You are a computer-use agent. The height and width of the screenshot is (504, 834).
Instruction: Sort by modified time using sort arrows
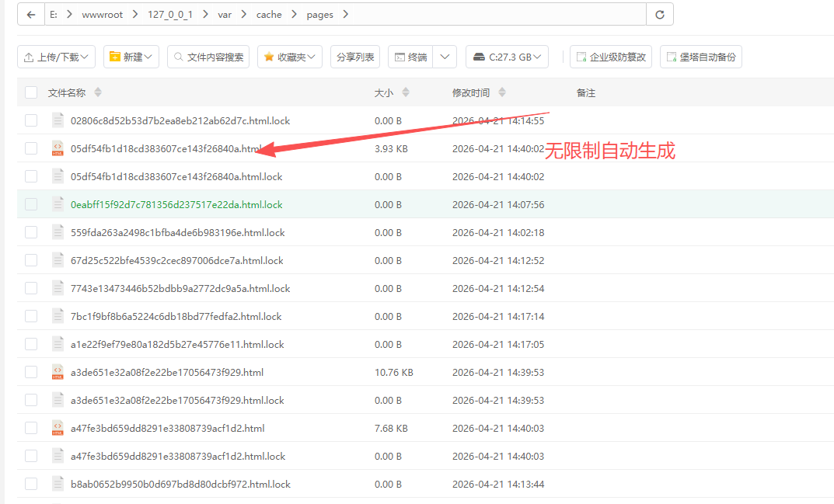point(502,92)
